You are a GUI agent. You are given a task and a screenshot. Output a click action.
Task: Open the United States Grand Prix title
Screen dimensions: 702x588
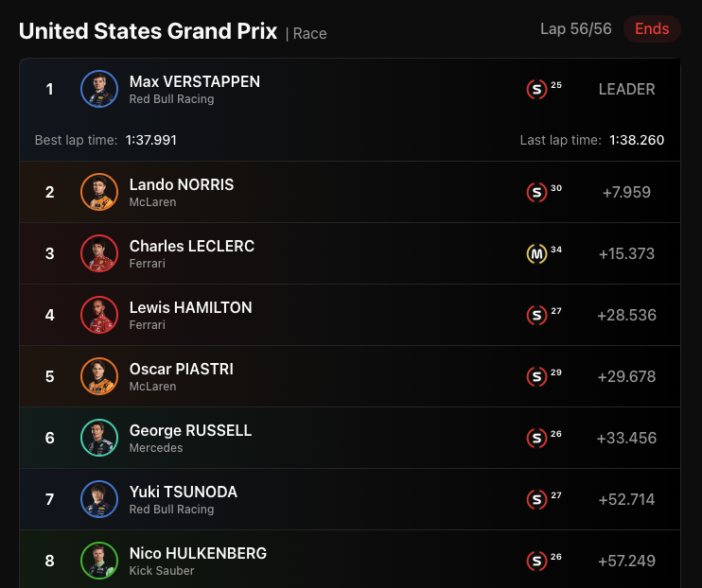coord(148,31)
